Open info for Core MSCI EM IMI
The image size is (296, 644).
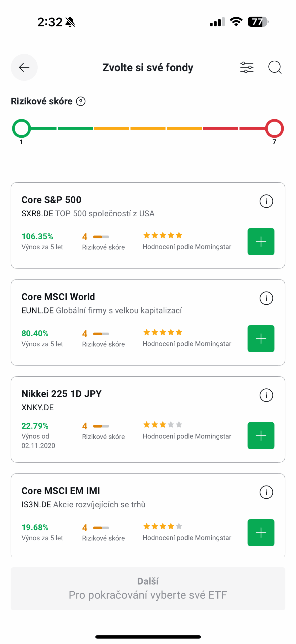(x=266, y=492)
